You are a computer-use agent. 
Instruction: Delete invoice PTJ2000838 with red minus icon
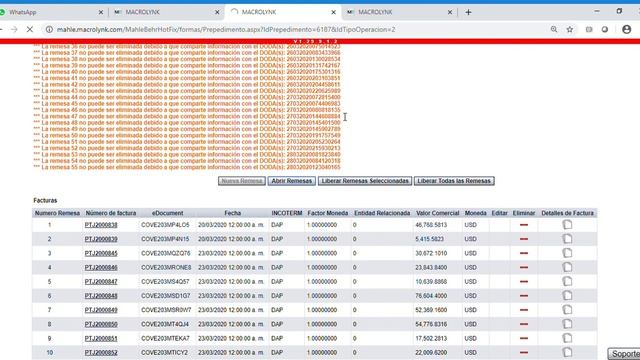point(524,225)
